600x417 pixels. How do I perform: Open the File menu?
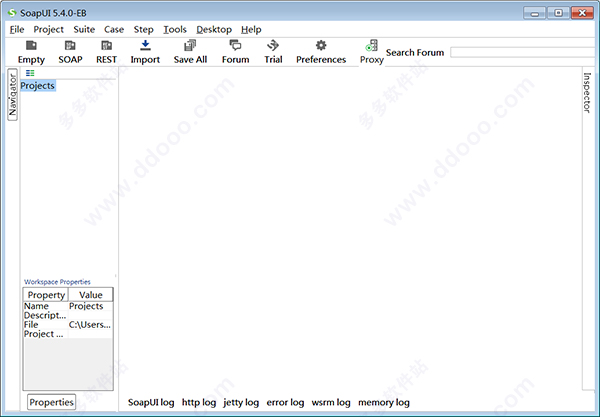17,29
